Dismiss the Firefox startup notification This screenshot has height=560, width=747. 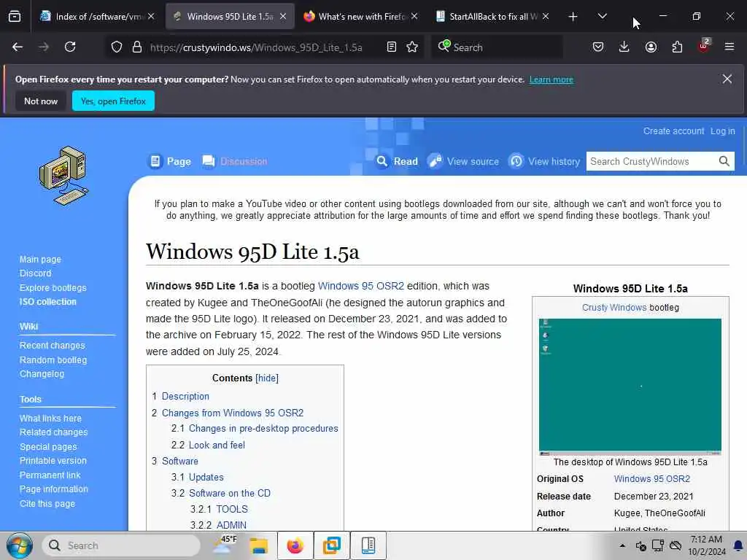click(x=727, y=79)
